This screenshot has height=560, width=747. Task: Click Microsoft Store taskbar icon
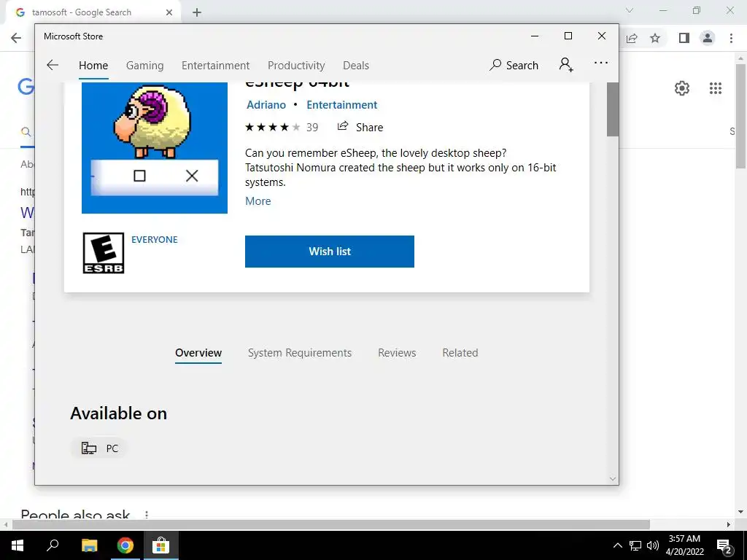[x=161, y=545]
